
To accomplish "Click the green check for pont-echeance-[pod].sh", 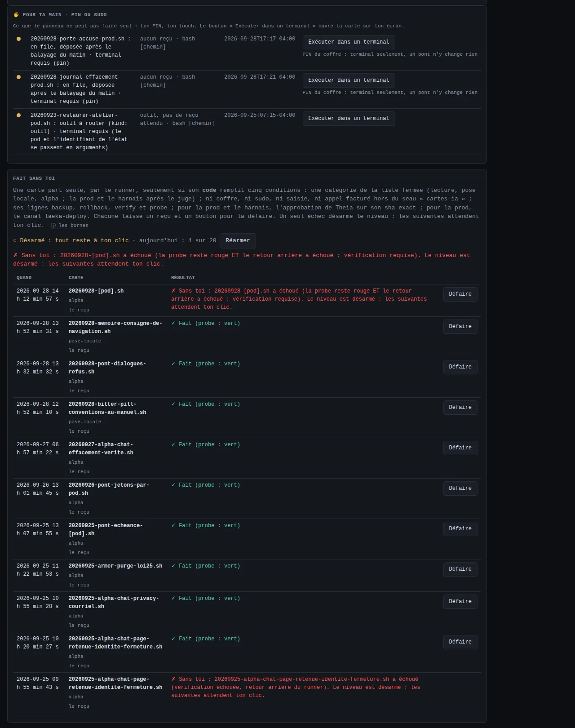I will [173, 526].
